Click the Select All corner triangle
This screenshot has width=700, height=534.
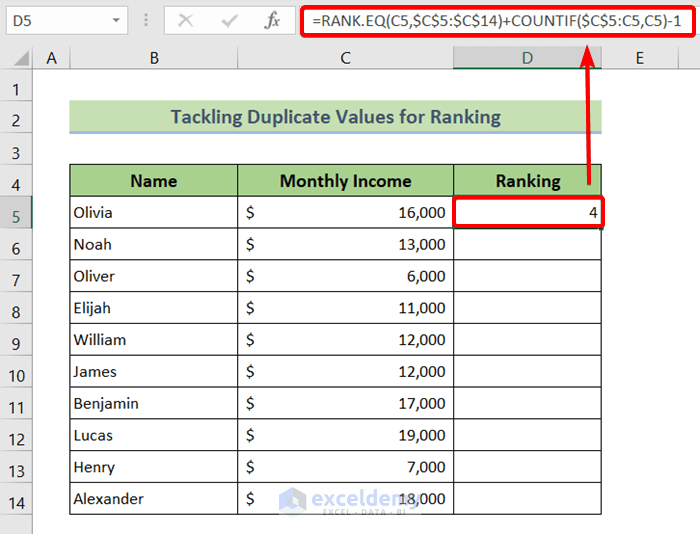[21, 58]
